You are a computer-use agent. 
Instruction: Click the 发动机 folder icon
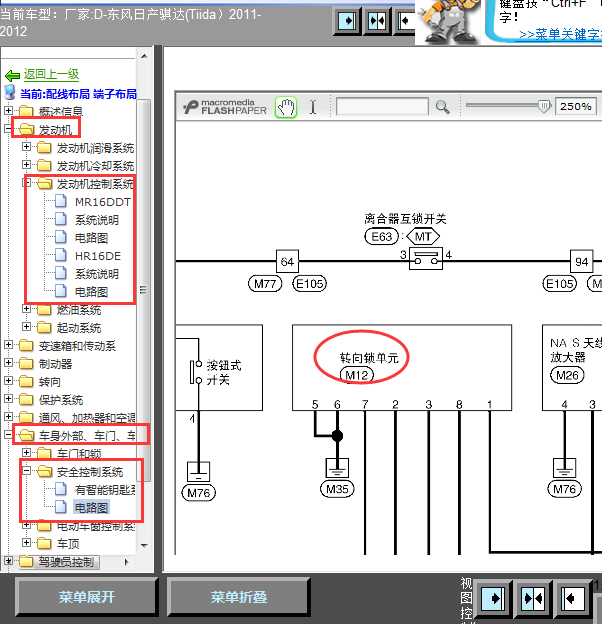pyautogui.click(x=26, y=129)
